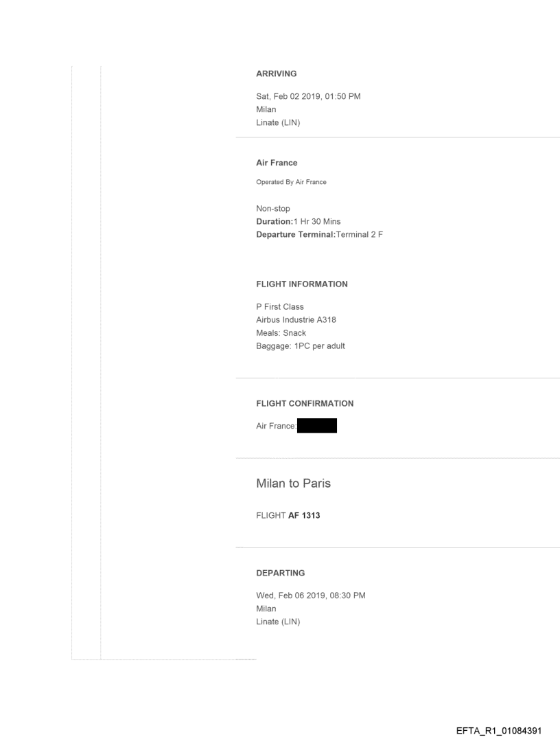Click the ARRIVING section heading
This screenshot has width=560, height=737.
click(276, 74)
